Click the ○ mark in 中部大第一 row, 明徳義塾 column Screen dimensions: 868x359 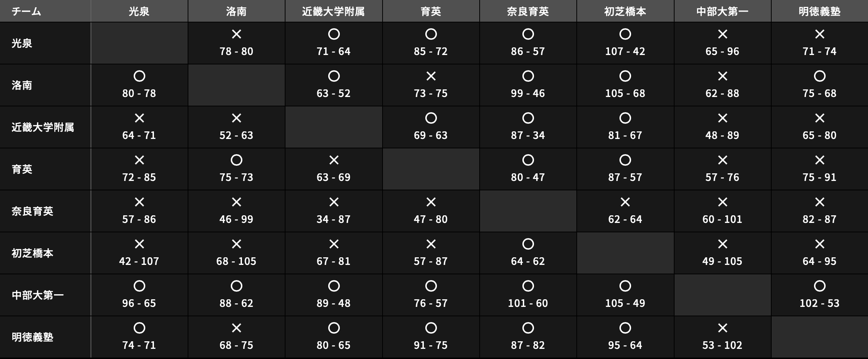coord(819,286)
